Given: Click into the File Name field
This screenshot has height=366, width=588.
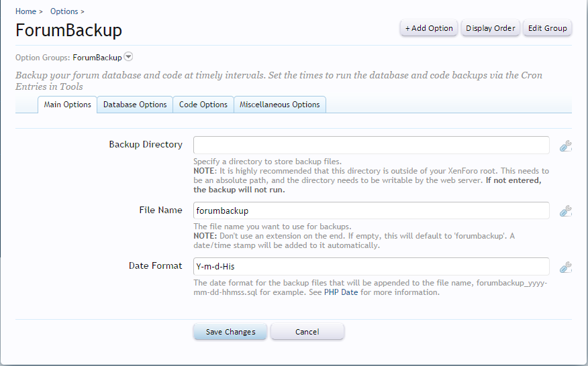Looking at the screenshot, I should point(371,210).
